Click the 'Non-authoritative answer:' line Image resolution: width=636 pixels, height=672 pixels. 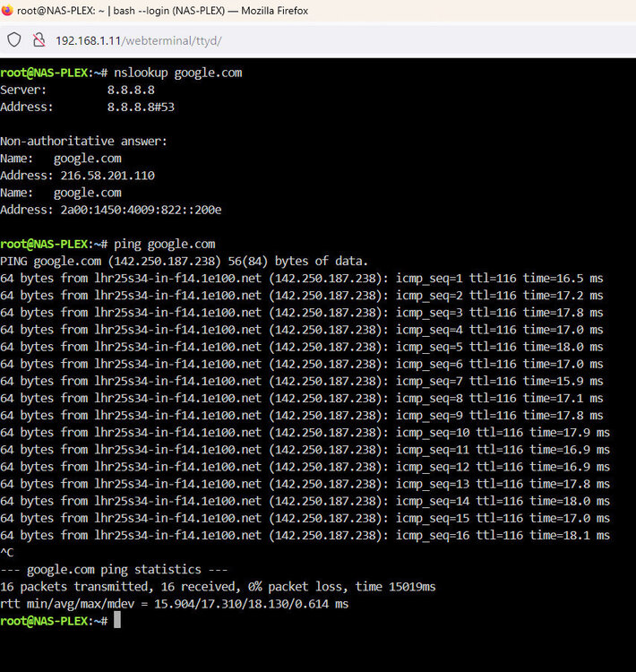point(83,142)
